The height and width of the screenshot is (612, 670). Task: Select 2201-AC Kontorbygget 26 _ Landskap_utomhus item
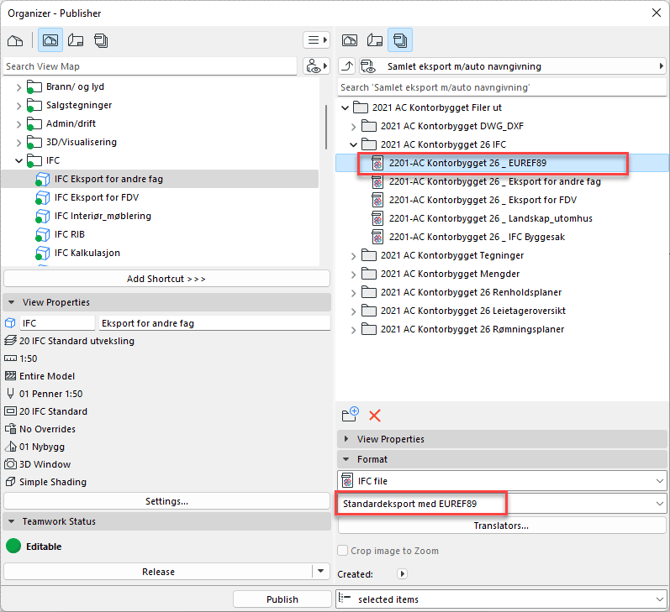(x=490, y=218)
